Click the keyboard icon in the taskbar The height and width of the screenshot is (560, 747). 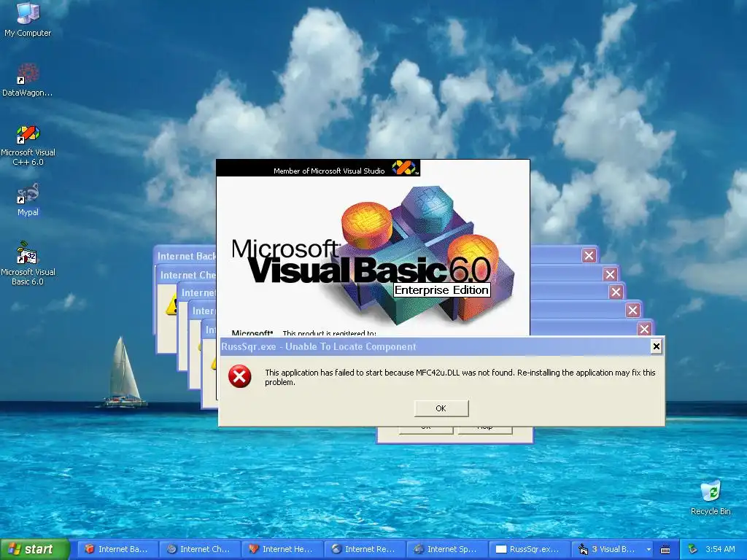tap(665, 550)
